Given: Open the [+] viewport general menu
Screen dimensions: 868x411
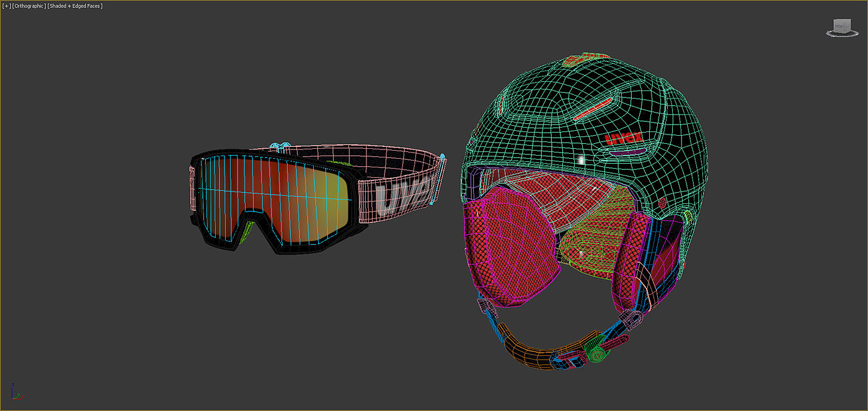Looking at the screenshot, I should (x=6, y=6).
